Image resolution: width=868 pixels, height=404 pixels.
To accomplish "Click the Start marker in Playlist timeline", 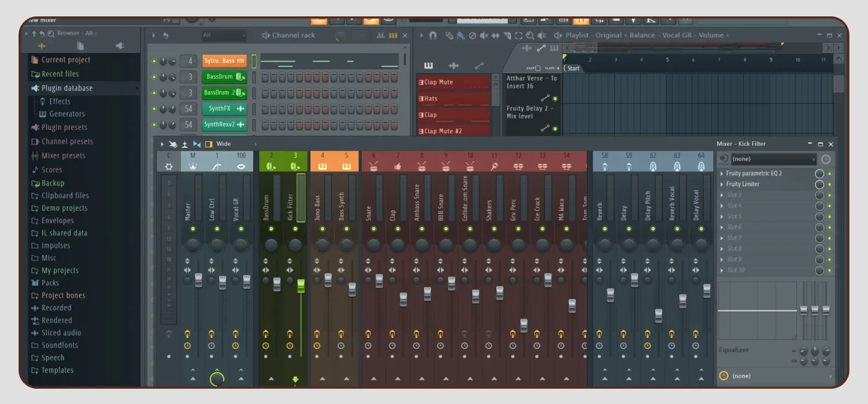I will point(573,68).
